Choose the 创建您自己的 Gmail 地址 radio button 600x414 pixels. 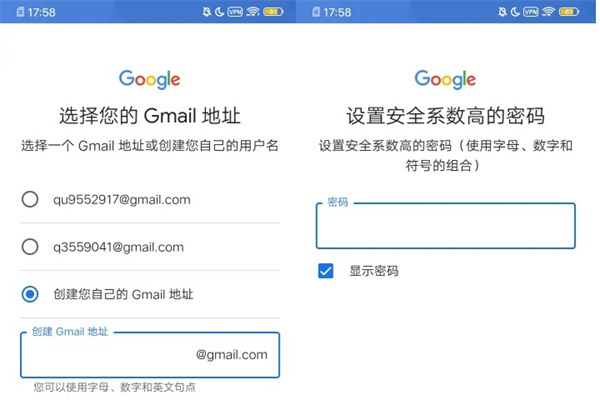click(x=30, y=294)
